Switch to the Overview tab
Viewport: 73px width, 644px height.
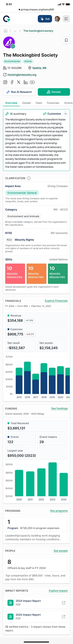tap(11, 103)
